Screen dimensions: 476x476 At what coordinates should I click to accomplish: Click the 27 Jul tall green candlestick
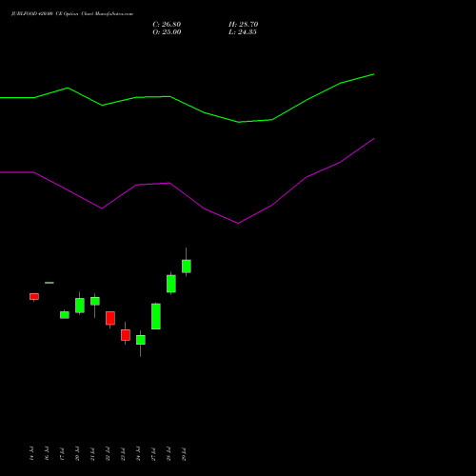point(156,316)
